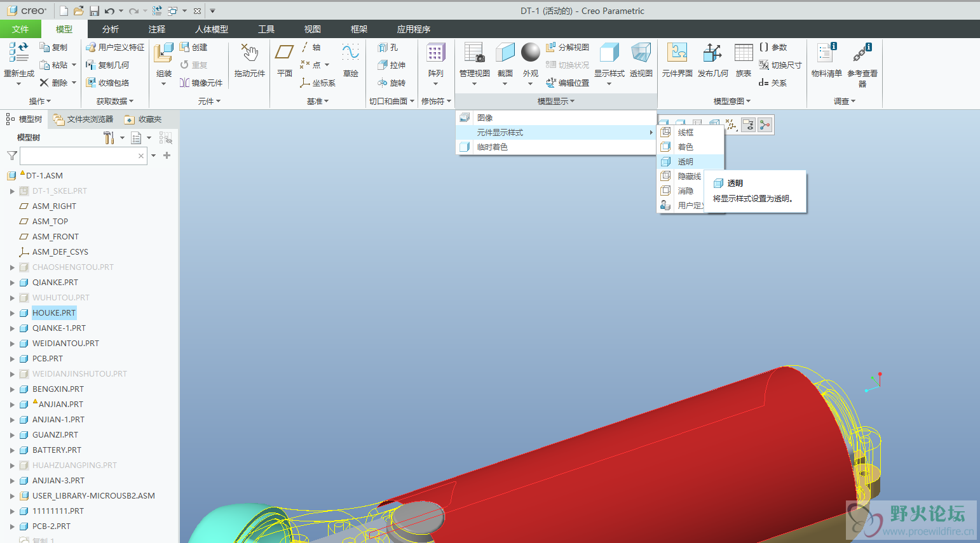
Task: Click the Hole (孔) tool
Action: point(388,48)
